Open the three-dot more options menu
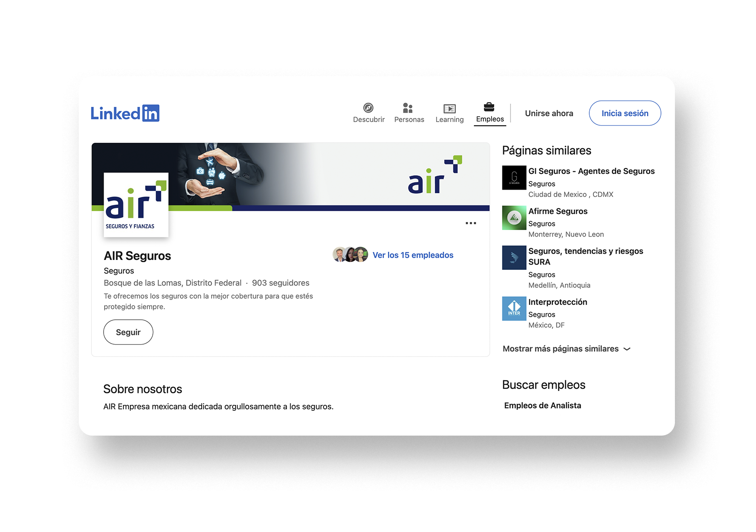The image size is (756, 532). pos(471,223)
